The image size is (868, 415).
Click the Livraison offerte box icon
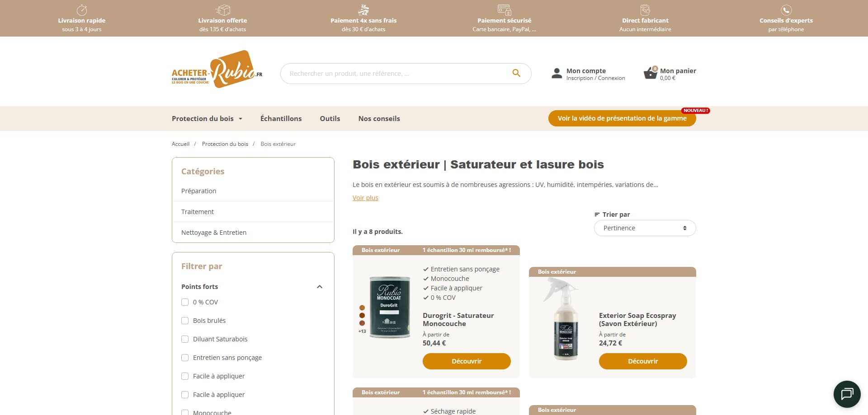pos(223,10)
